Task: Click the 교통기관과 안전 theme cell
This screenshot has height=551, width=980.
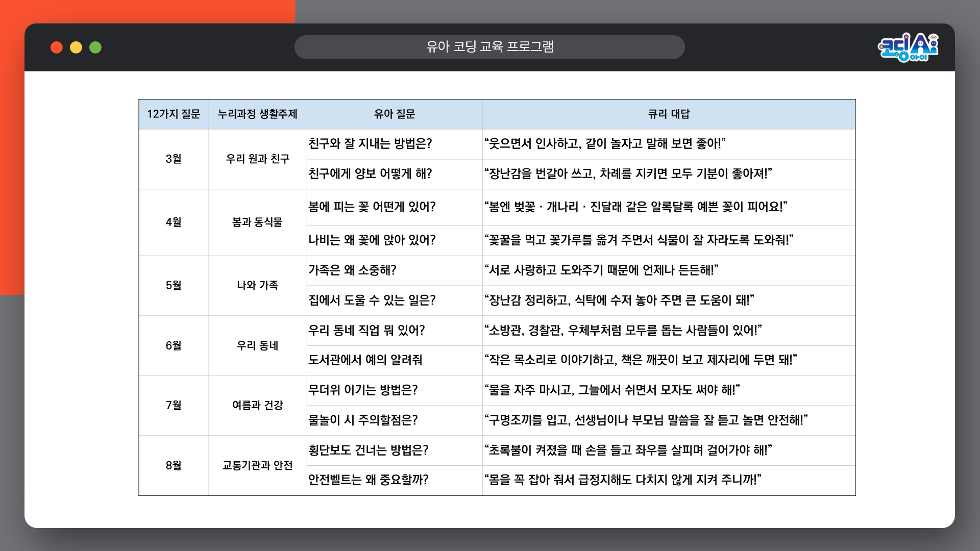Action: pos(257,466)
